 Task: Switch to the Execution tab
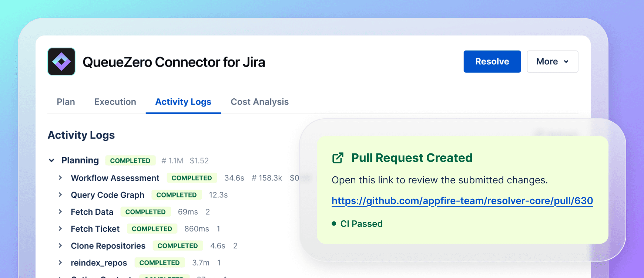click(115, 102)
